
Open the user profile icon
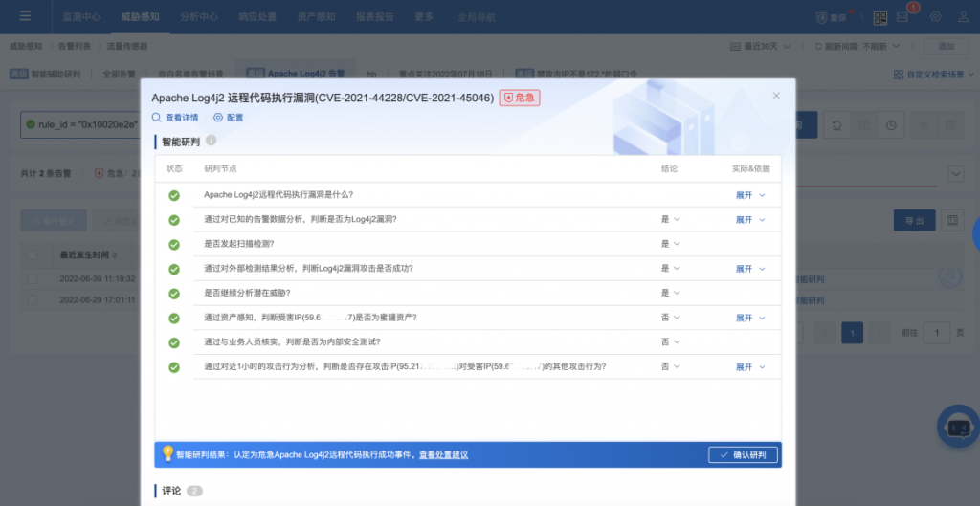pos(964,17)
